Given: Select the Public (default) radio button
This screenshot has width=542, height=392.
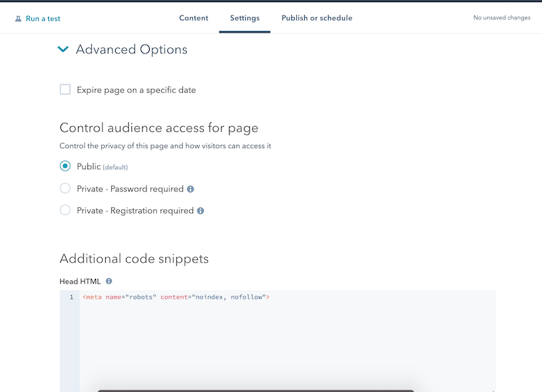Looking at the screenshot, I should 65,167.
